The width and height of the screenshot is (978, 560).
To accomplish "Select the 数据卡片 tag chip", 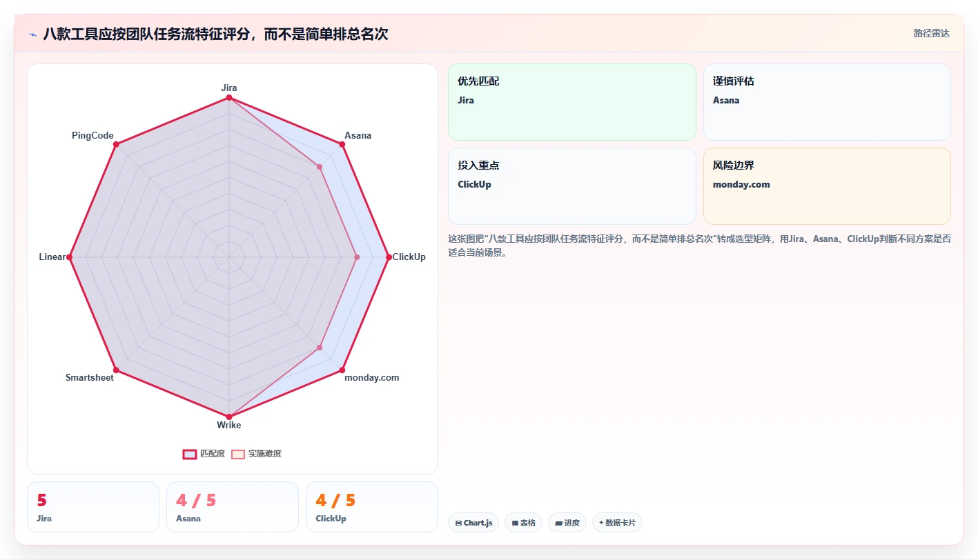I will (617, 523).
